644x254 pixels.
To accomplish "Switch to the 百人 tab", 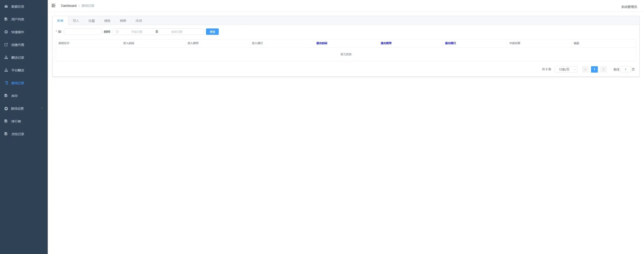I will point(76,21).
